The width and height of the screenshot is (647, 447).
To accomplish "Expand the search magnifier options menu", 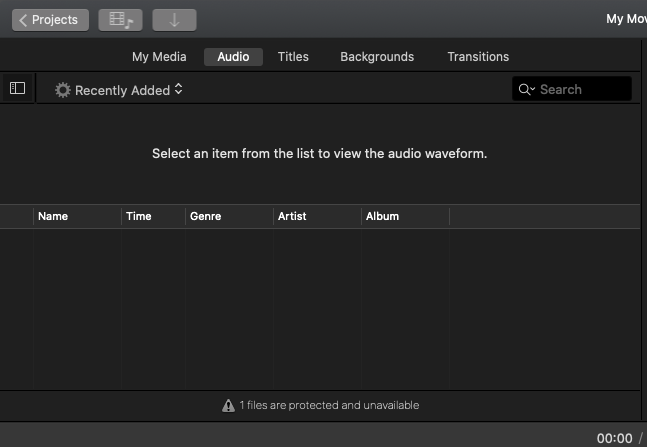I will click(x=526, y=89).
